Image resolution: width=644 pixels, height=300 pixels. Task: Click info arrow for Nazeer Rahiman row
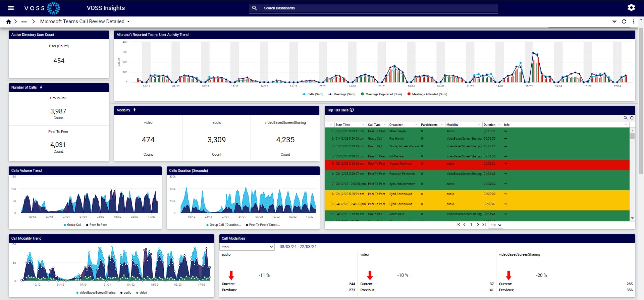coord(505,164)
